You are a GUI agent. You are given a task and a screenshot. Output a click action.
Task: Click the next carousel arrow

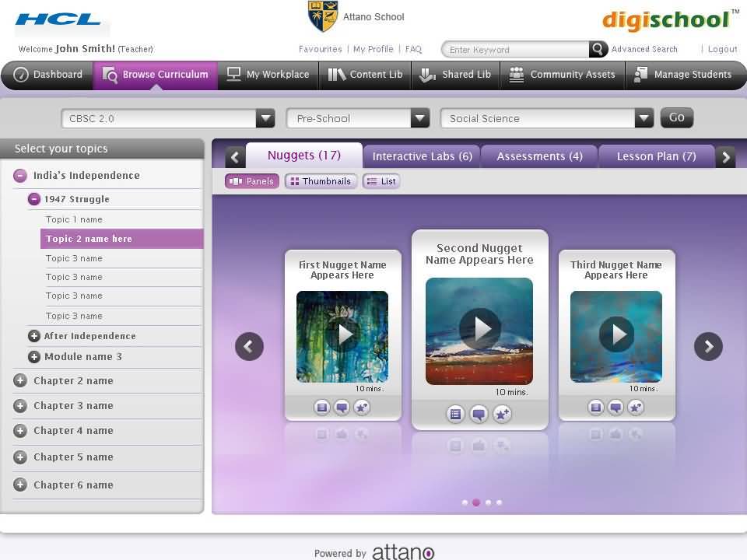708,346
